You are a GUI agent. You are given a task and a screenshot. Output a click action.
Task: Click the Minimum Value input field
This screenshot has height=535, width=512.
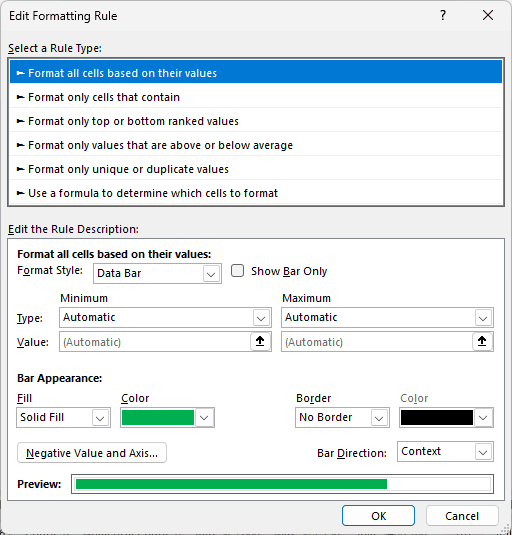[155, 342]
